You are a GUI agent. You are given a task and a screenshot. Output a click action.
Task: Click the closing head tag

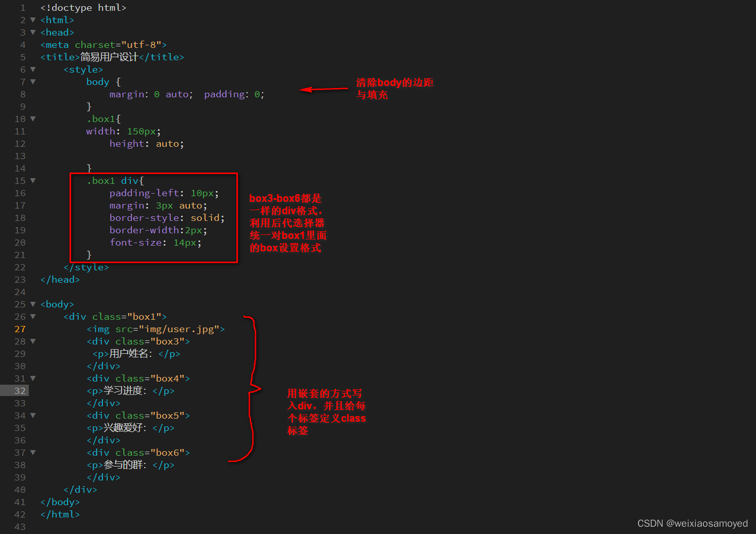[x=60, y=280]
